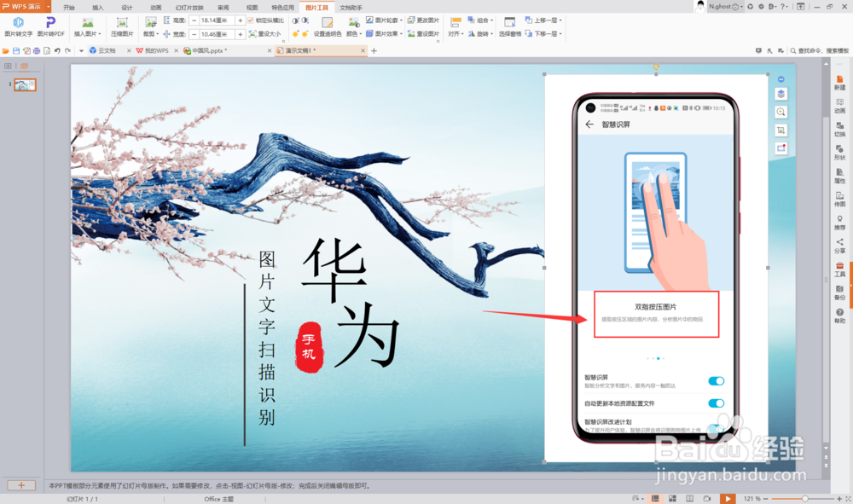Click the reading view icon in the status bar
This screenshot has height=504, width=853.
point(690,499)
